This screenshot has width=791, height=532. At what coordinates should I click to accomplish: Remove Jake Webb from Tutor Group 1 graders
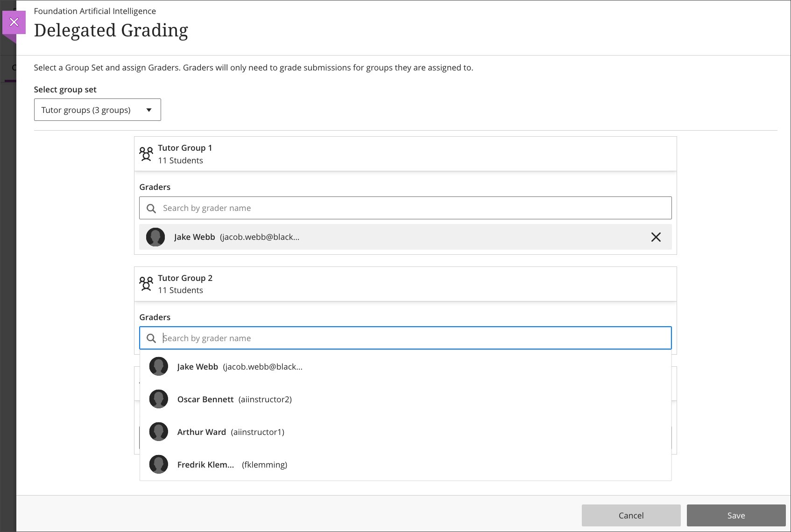click(656, 237)
